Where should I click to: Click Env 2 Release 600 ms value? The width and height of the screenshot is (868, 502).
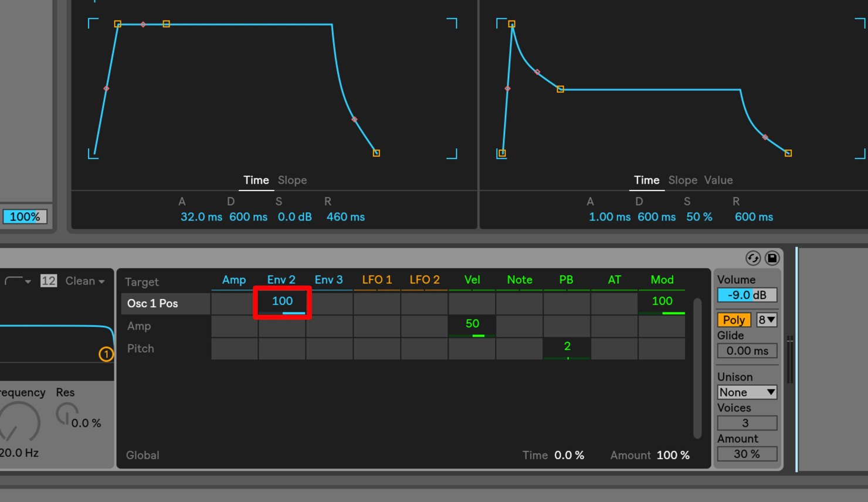click(754, 217)
